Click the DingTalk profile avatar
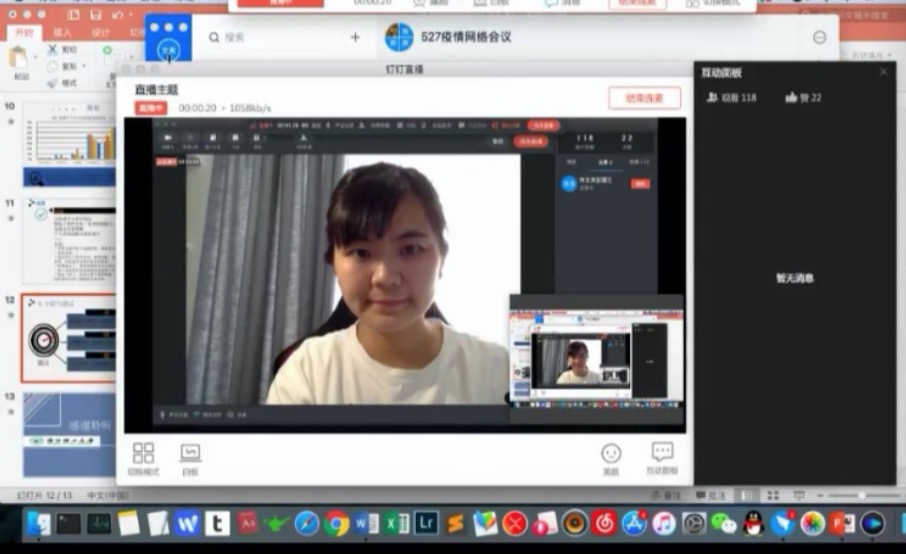The image size is (906, 554). click(168, 50)
